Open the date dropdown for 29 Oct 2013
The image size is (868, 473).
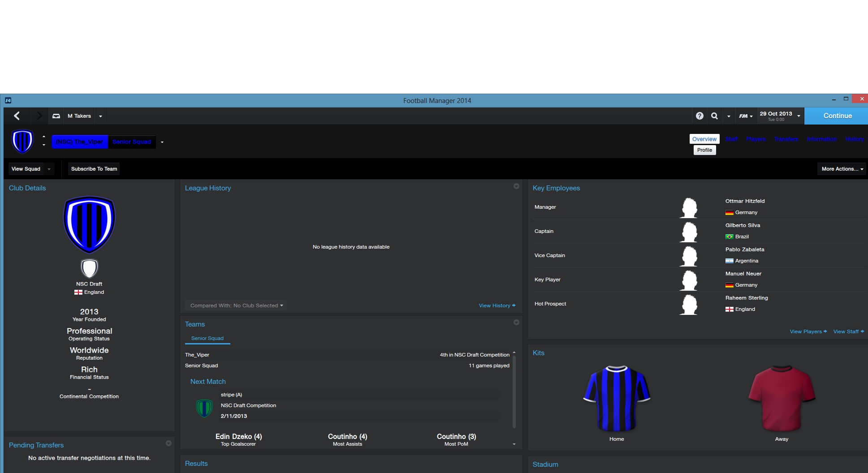pos(799,116)
